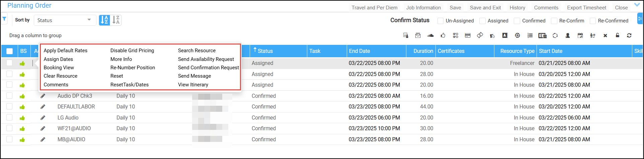The height and width of the screenshot is (159, 644).
Task: Open the Sort by Status dropdown
Action: 64,20
